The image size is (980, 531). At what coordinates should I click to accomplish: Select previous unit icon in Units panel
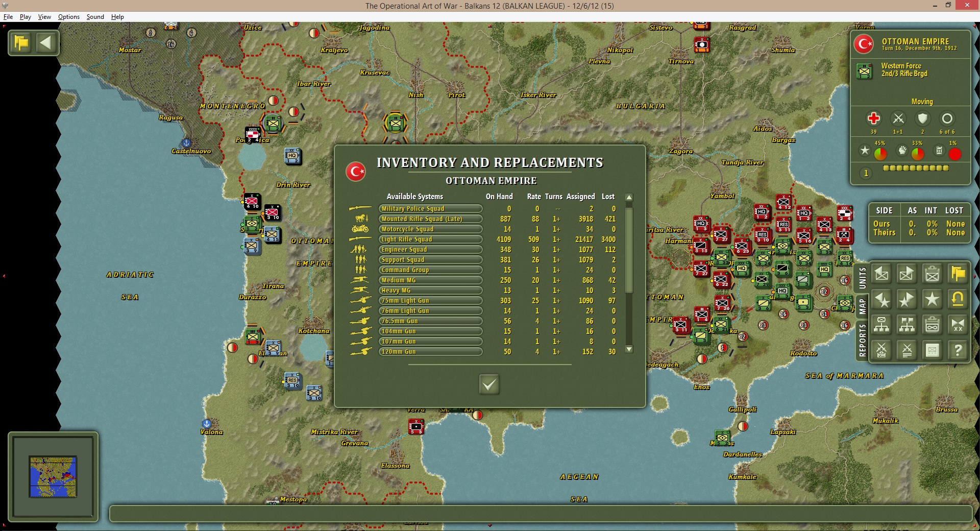[881, 274]
